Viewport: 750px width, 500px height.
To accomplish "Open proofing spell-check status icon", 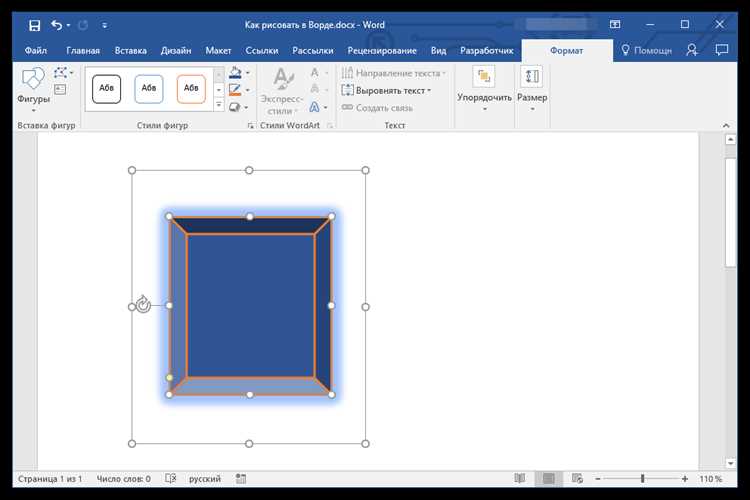I will click(171, 478).
